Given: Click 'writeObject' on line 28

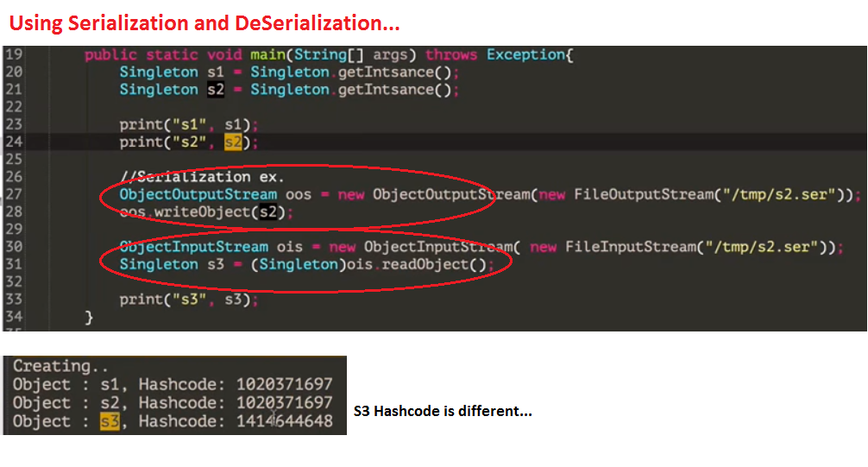Looking at the screenshot, I should (x=202, y=212).
